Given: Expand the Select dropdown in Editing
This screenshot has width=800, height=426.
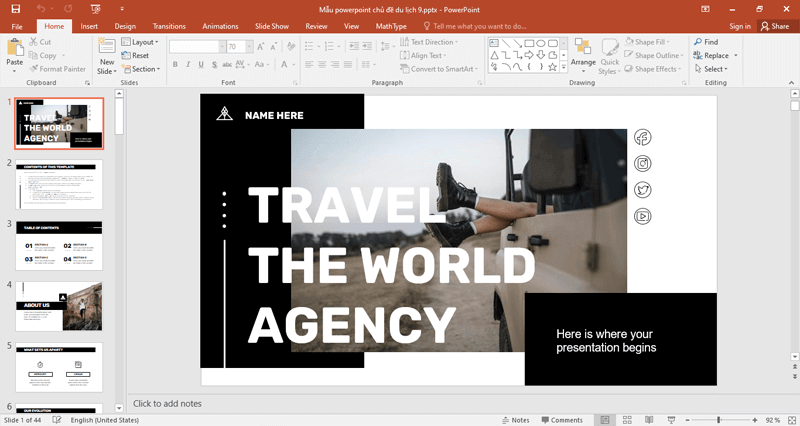Looking at the screenshot, I should tap(711, 69).
